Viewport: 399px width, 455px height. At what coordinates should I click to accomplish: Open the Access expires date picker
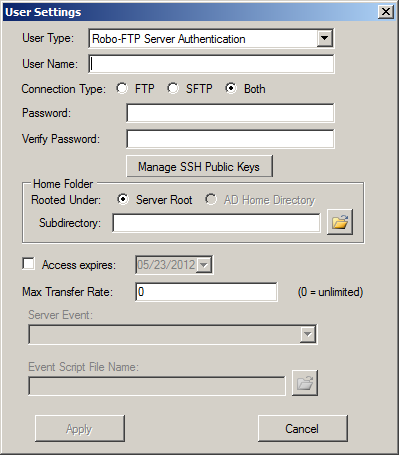click(204, 265)
